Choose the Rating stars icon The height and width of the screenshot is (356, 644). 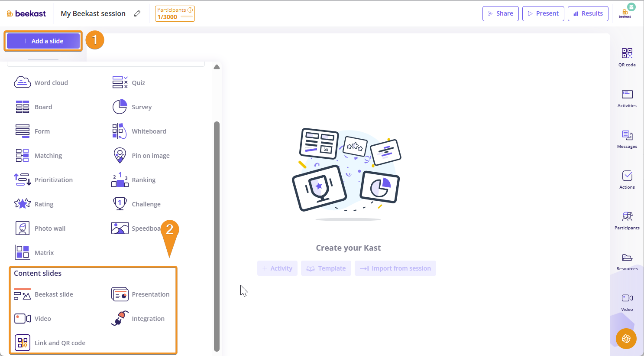point(22,204)
